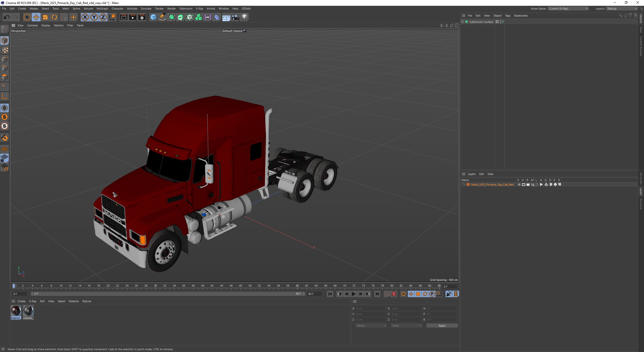Image resolution: width=644 pixels, height=352 pixels.
Task: Toggle layer visibility eye for Mack layer
Action: [524, 185]
